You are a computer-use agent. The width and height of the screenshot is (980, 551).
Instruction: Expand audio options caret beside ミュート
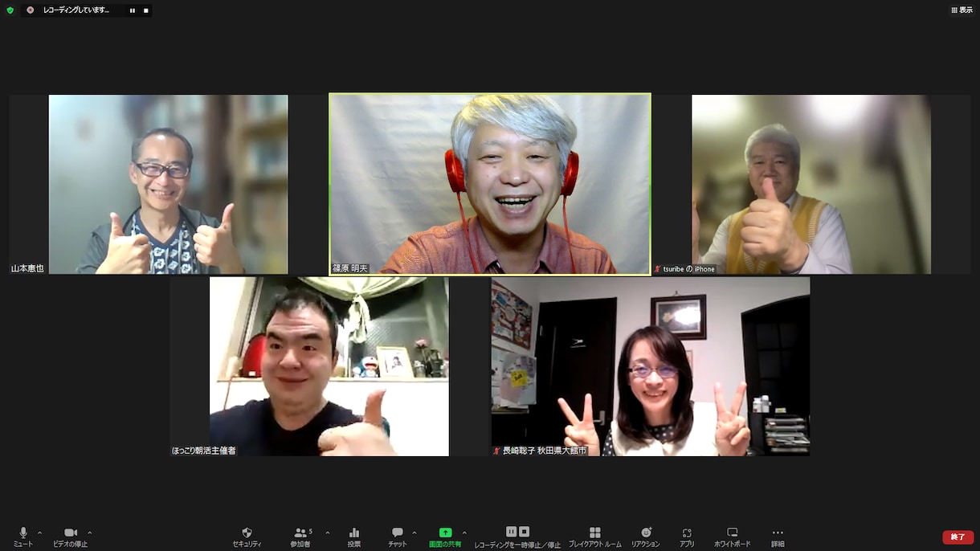point(39,533)
